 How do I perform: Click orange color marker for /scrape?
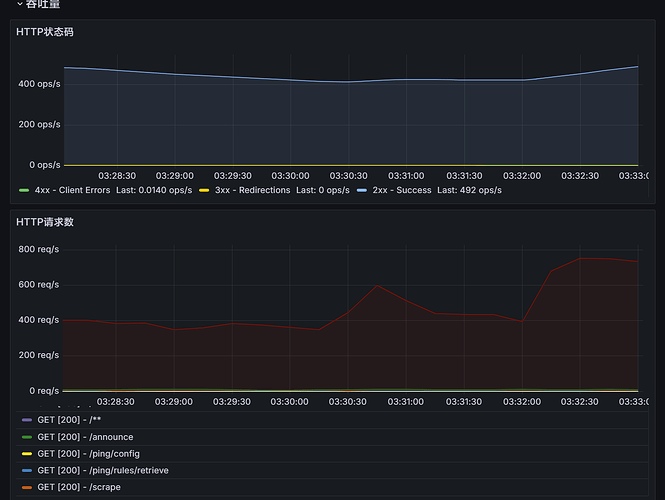pyautogui.click(x=26, y=487)
